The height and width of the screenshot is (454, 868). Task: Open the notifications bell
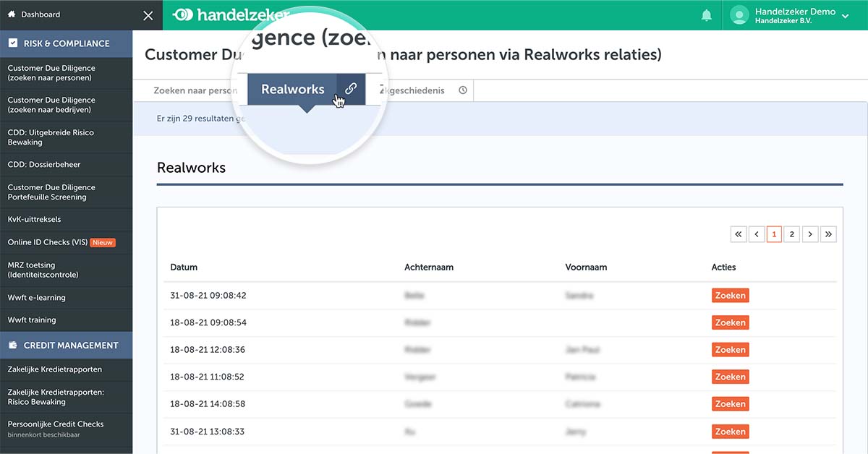tap(707, 15)
